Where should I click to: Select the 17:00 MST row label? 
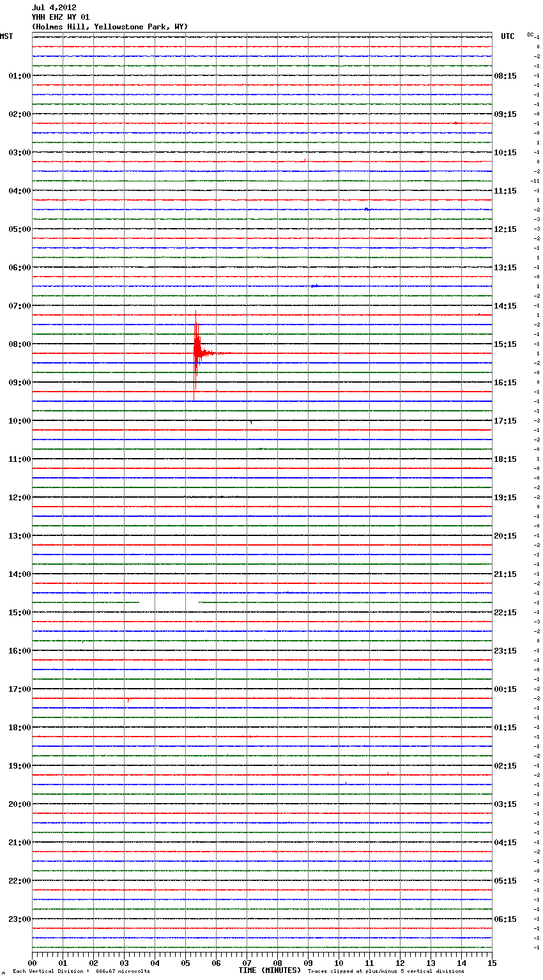pyautogui.click(x=20, y=689)
